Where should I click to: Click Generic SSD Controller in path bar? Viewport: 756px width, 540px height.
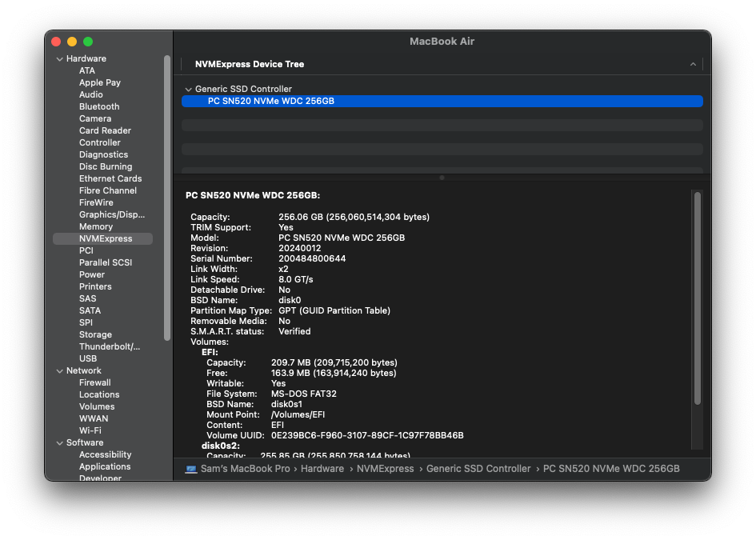478,469
